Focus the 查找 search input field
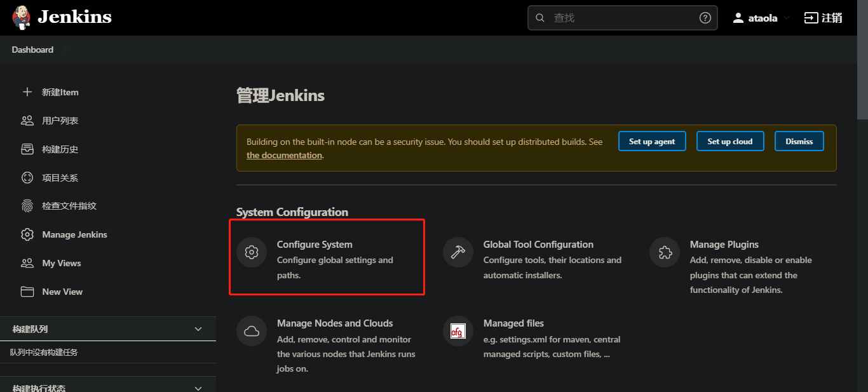 tap(622, 18)
